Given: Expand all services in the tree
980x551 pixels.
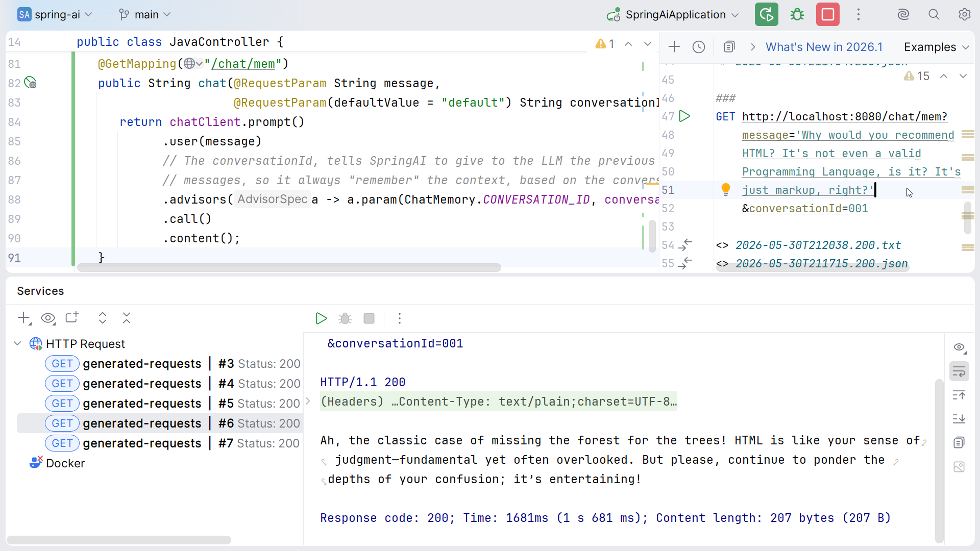Looking at the screenshot, I should (x=102, y=318).
